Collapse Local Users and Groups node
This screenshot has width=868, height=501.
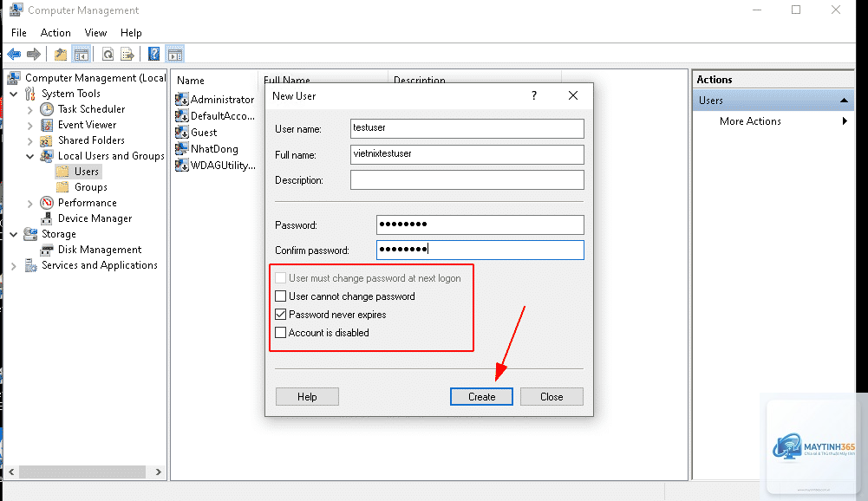29,157
